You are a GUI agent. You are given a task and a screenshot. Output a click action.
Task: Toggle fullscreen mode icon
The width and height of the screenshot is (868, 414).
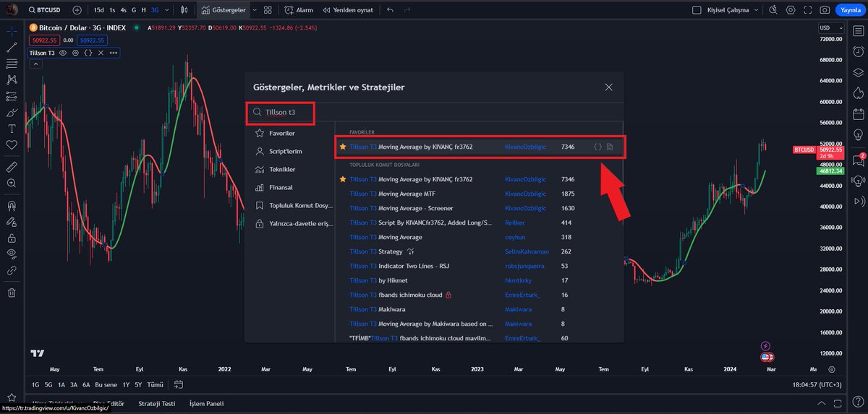807,10
